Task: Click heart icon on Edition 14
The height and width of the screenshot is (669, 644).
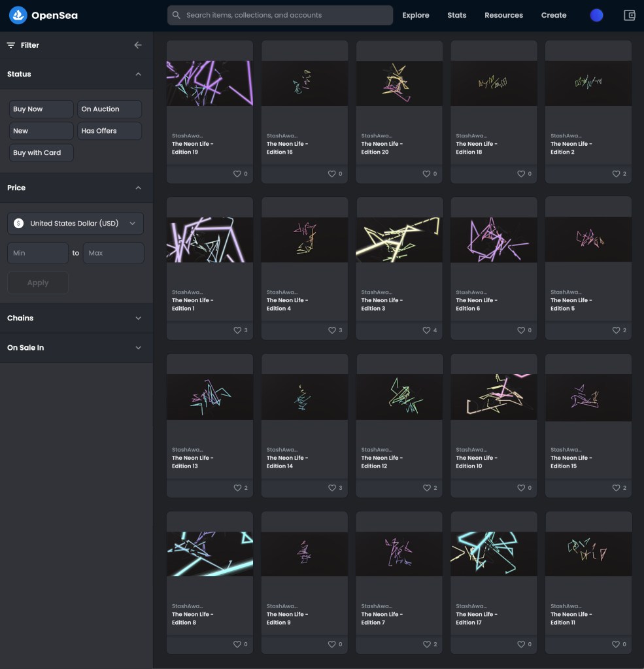Action: [331, 488]
